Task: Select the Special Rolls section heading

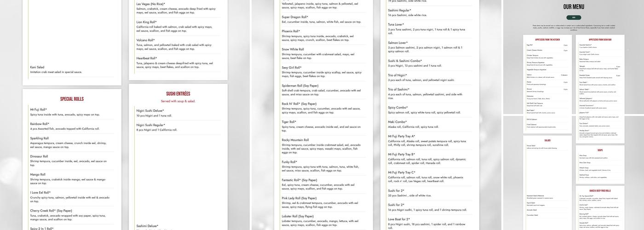Action: 72,99
